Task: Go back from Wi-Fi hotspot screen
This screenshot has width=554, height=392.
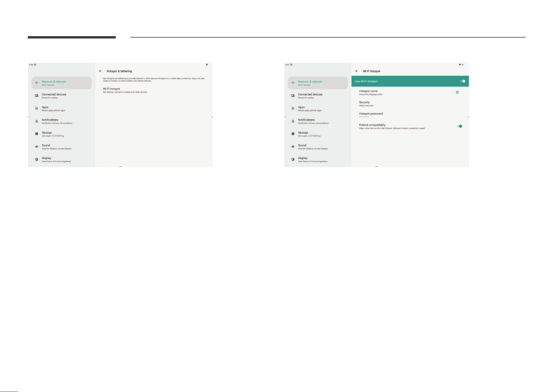Action: (357, 71)
